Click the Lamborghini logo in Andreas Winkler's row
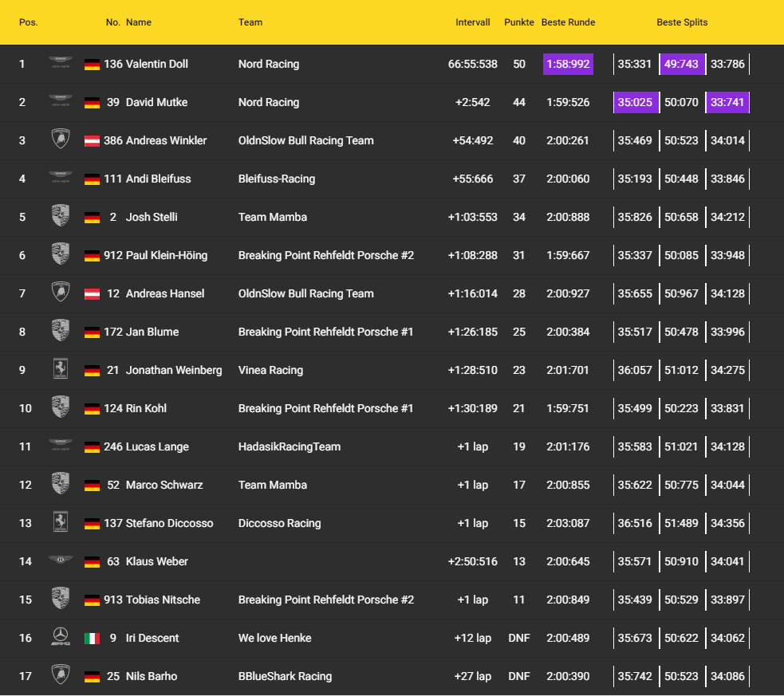This screenshot has width=784, height=696. (x=60, y=140)
